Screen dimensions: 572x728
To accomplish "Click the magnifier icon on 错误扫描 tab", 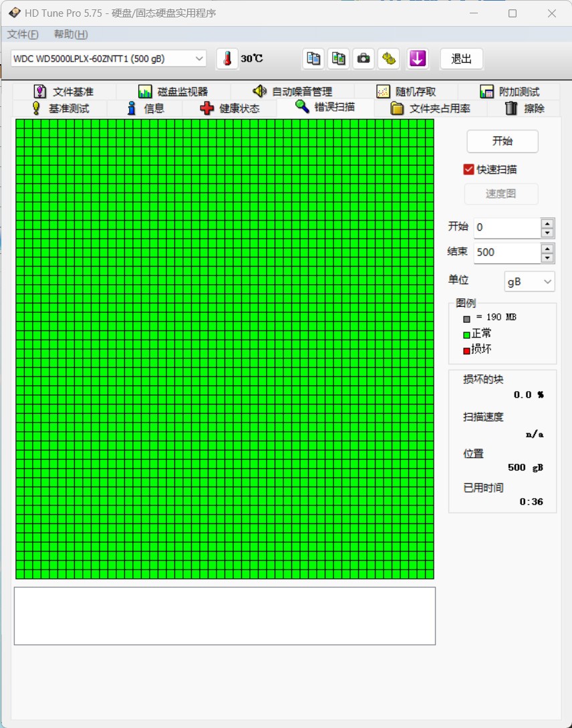I will pos(303,106).
